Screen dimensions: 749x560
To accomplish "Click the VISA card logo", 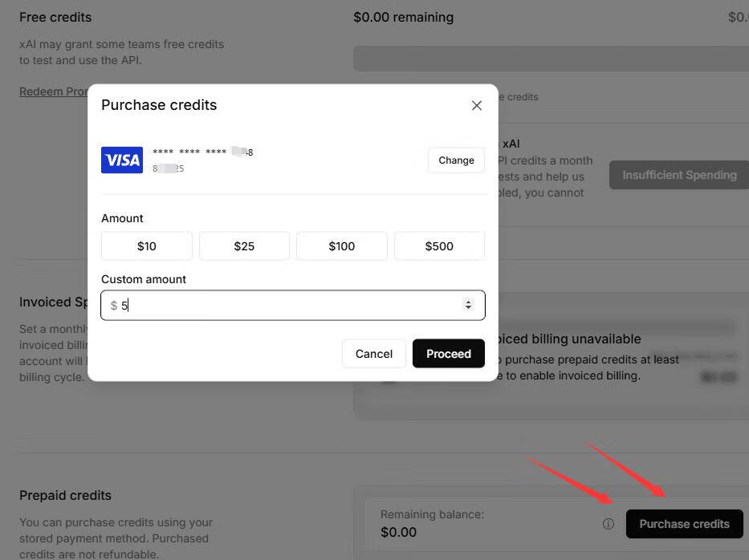I will [x=122, y=160].
